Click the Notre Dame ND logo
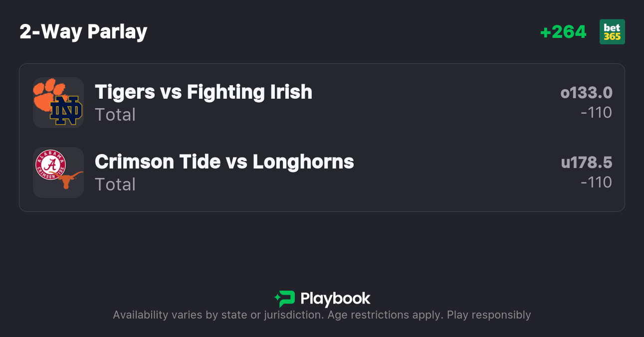Screen dimensions: 644x337 (66, 111)
